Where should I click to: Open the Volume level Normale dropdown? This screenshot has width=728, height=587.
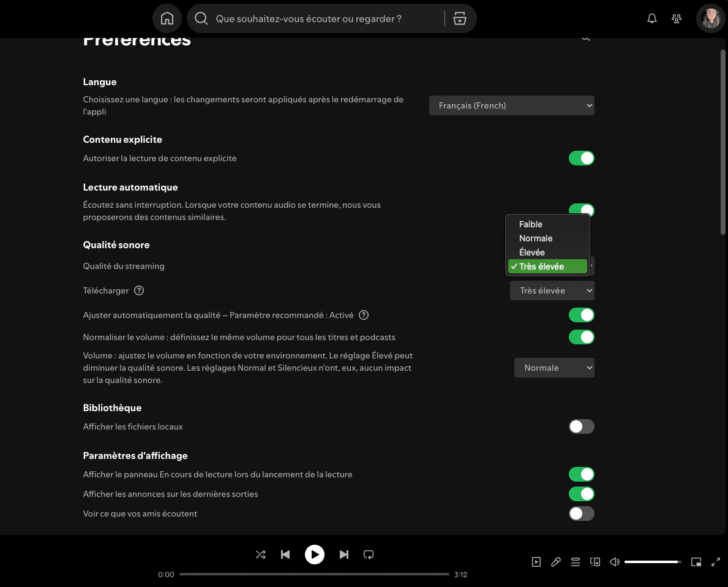point(554,368)
